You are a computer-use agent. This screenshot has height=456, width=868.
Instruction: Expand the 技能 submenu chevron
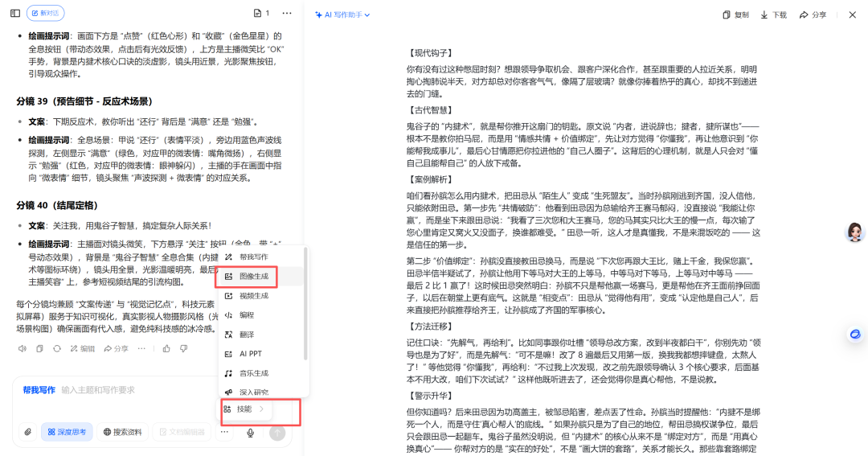tap(261, 409)
